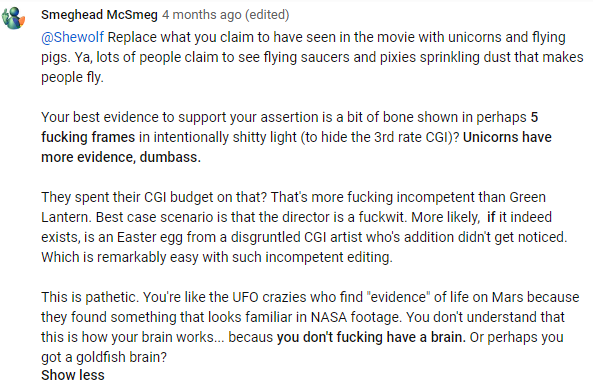Click the sentence 'This is pathetic.'

(90, 297)
